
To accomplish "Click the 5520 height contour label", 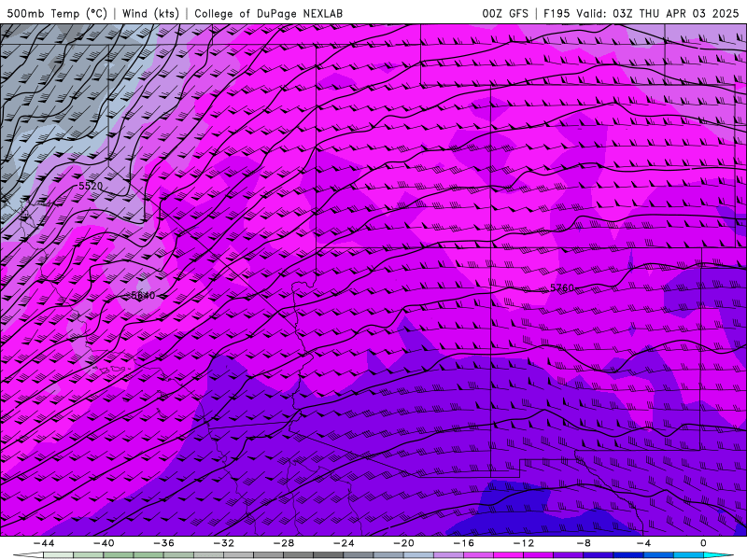I will (x=91, y=186).
